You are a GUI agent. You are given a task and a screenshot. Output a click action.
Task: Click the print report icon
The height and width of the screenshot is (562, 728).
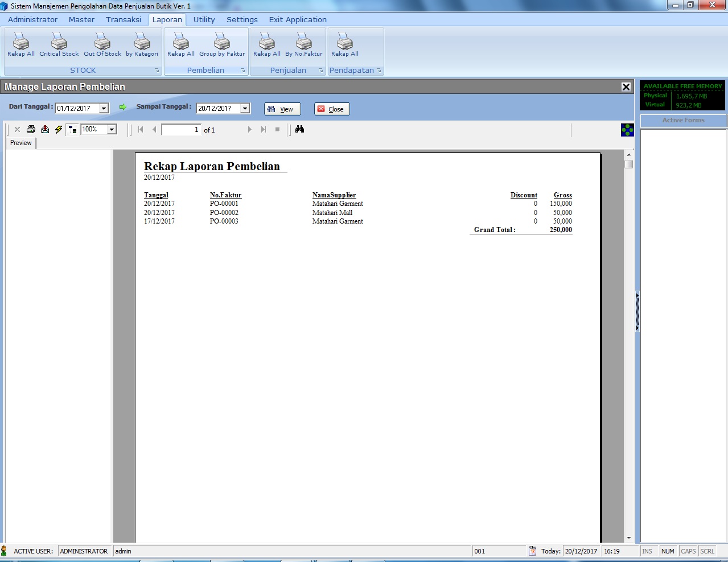(31, 129)
